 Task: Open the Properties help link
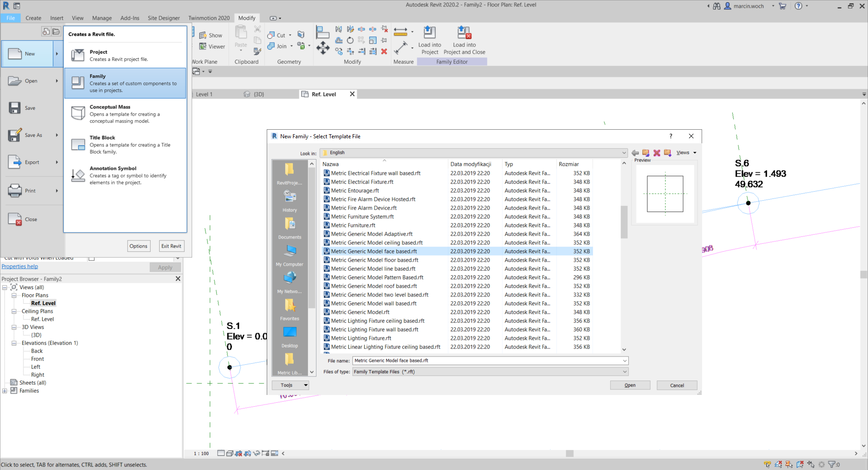pyautogui.click(x=20, y=267)
